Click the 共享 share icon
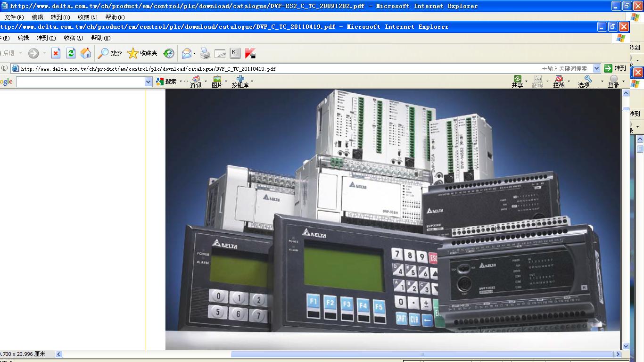 click(517, 82)
